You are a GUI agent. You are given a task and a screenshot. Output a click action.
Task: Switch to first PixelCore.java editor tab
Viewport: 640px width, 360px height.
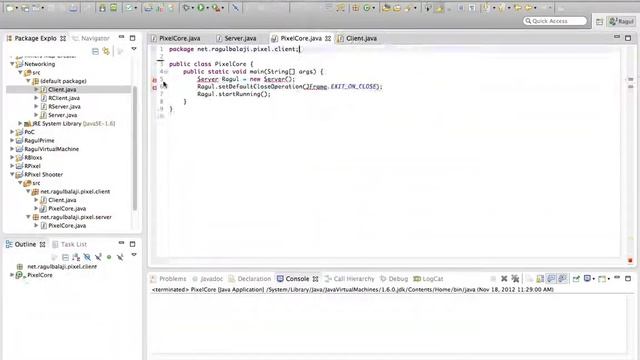click(176, 38)
